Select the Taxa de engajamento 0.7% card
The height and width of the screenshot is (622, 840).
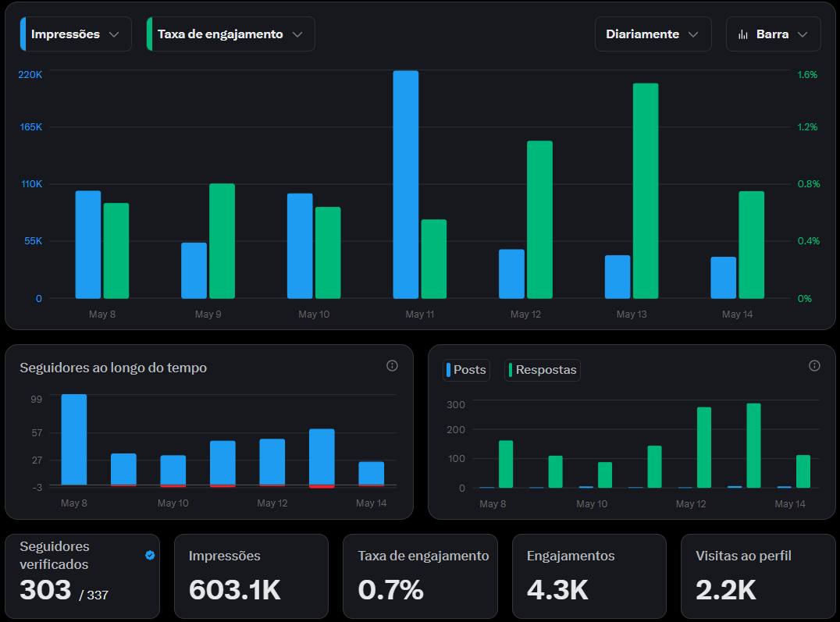tap(421, 576)
